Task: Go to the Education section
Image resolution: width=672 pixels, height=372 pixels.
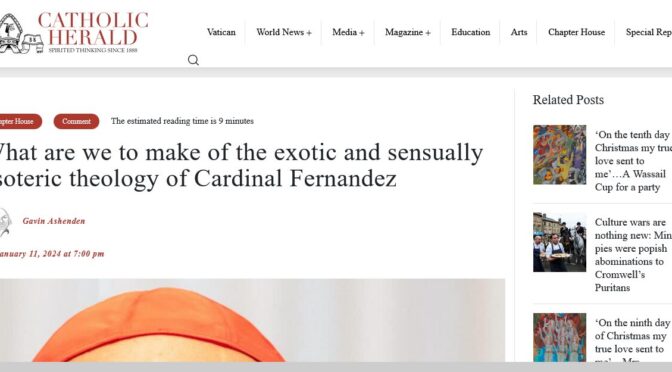Action: (471, 32)
